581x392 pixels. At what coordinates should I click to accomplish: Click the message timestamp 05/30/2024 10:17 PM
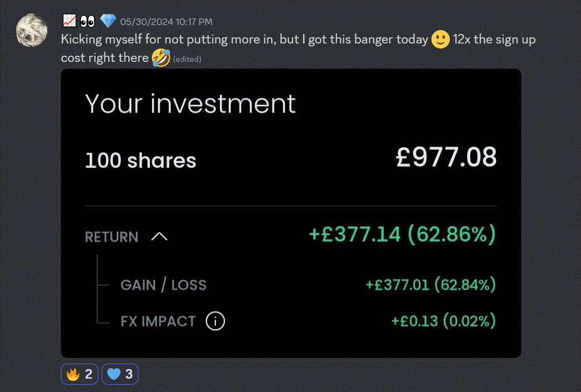pyautogui.click(x=166, y=22)
